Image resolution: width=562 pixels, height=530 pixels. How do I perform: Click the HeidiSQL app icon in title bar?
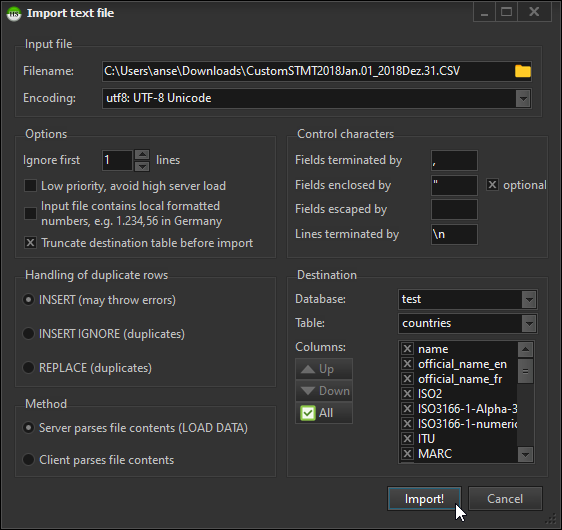[x=14, y=14]
